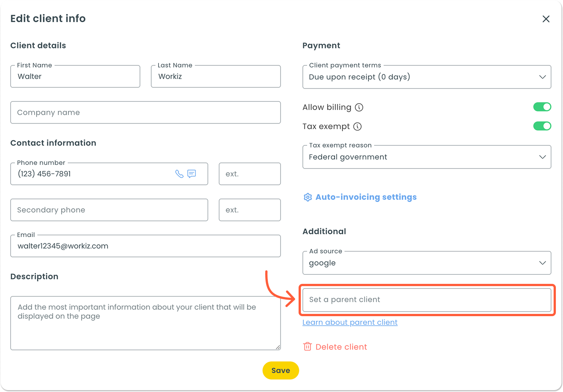Close the Edit client info dialog

tap(546, 19)
